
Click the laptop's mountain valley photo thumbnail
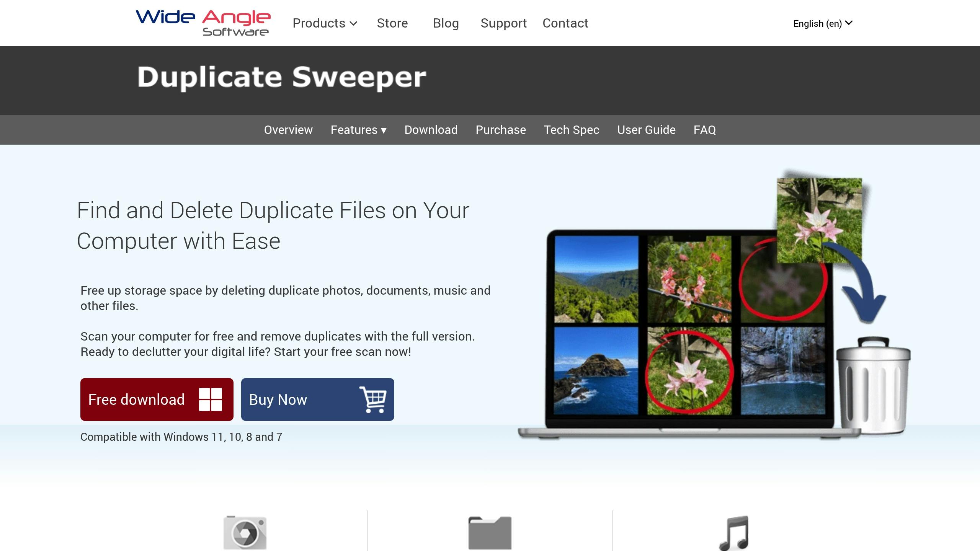596,279
